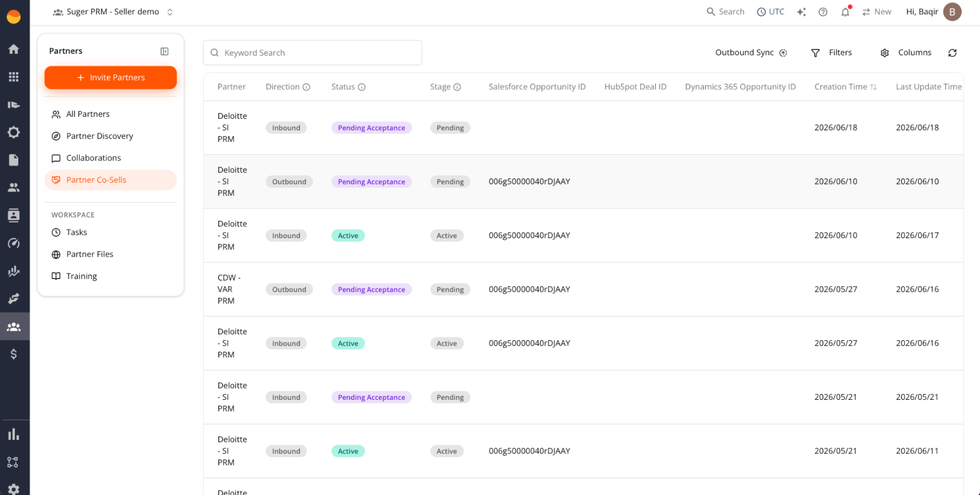Open Tasks in workspace

[110, 232]
